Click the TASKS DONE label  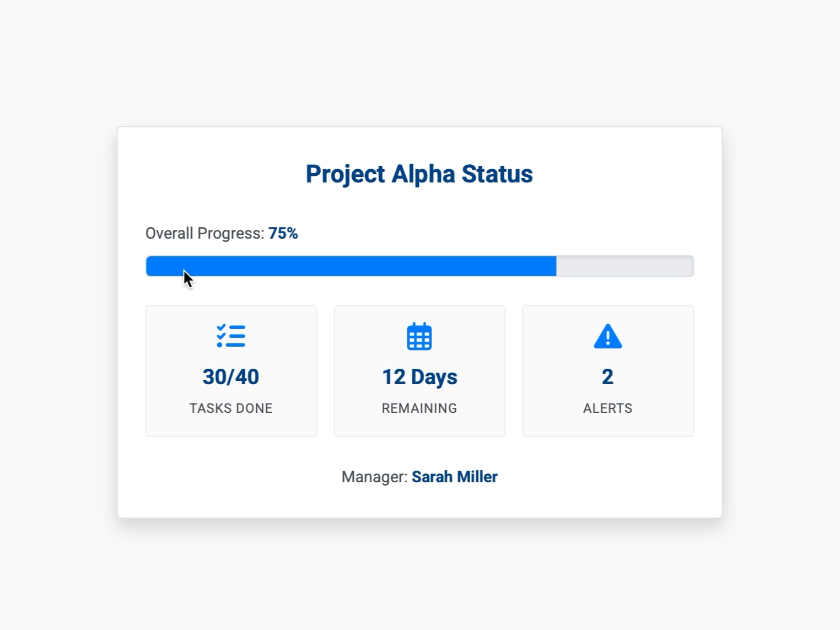[231, 408]
